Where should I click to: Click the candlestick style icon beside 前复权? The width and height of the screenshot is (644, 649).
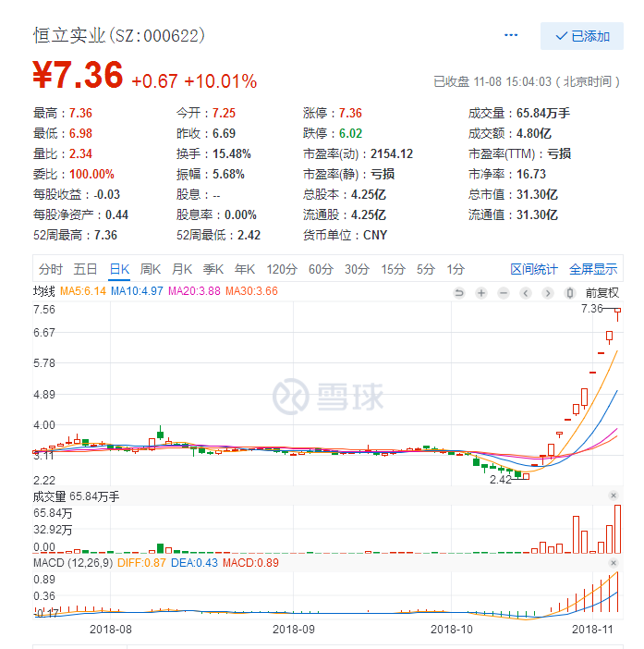(x=570, y=293)
